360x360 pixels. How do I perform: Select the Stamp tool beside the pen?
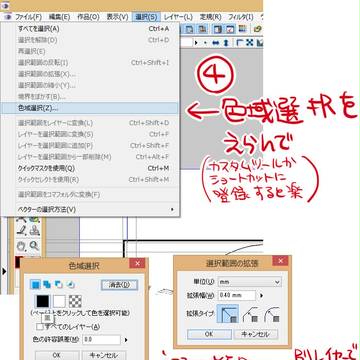coord(34,231)
